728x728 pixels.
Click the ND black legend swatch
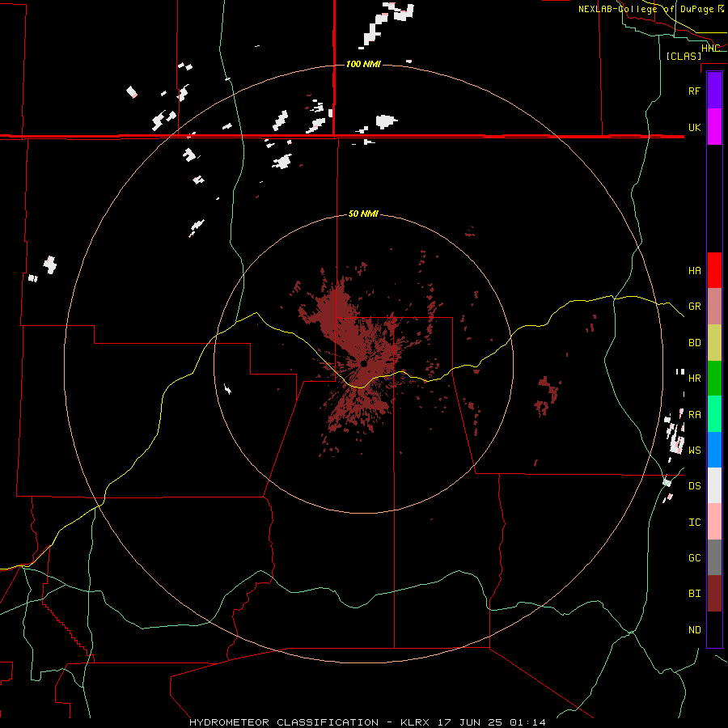point(714,629)
